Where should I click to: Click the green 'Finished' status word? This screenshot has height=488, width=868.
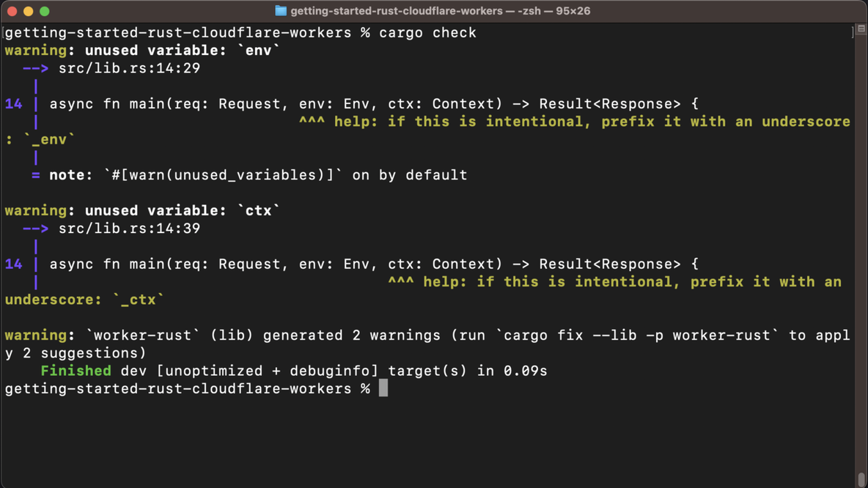(76, 371)
